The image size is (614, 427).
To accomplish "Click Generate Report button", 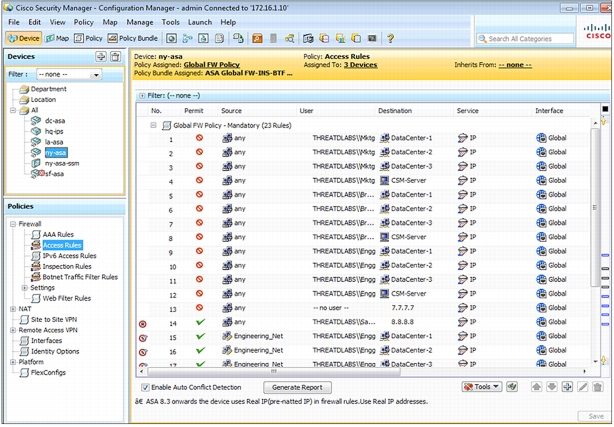I will 297,387.
